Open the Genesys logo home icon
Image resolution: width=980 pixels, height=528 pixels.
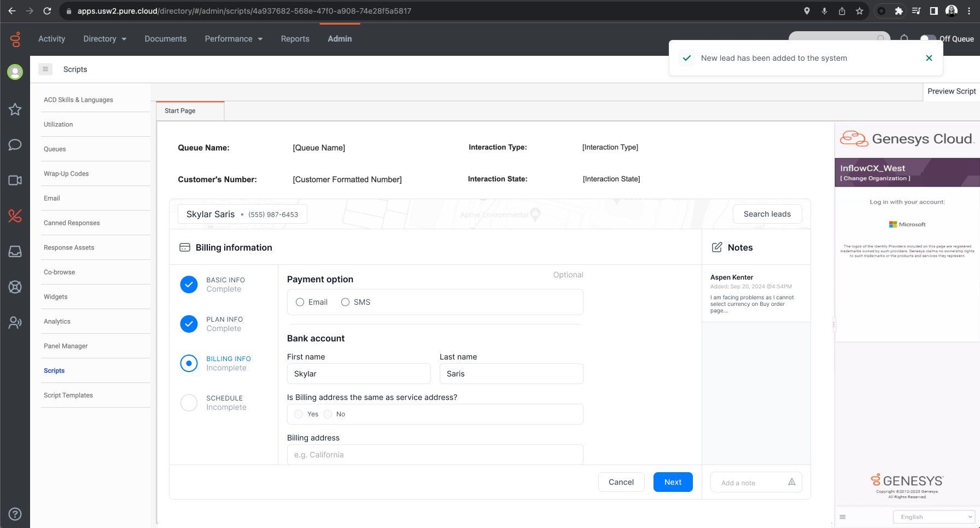tap(15, 39)
